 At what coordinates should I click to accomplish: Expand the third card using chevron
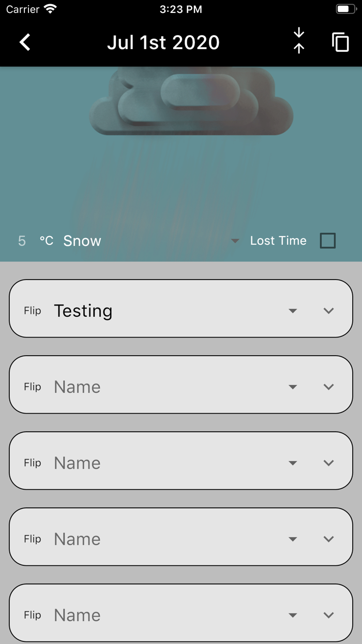329,463
